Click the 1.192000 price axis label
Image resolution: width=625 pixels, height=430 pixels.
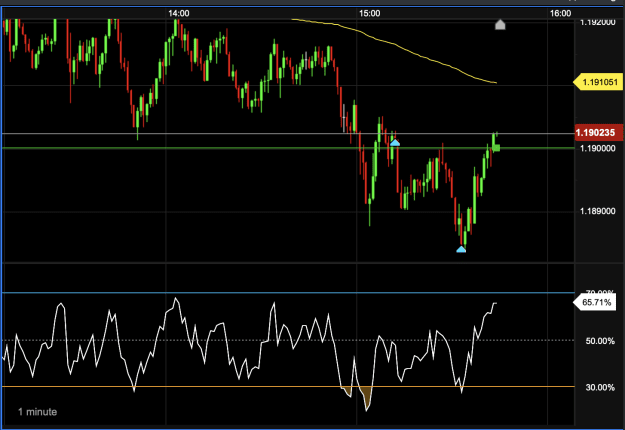tap(597, 22)
